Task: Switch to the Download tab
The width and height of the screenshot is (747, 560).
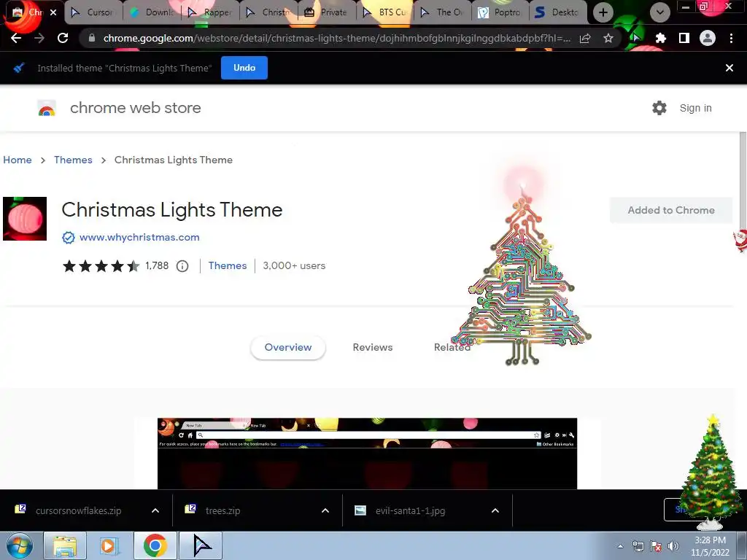Action: coord(152,12)
